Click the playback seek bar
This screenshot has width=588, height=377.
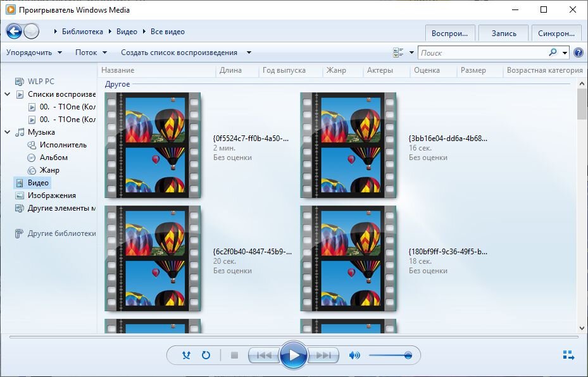pos(294,337)
